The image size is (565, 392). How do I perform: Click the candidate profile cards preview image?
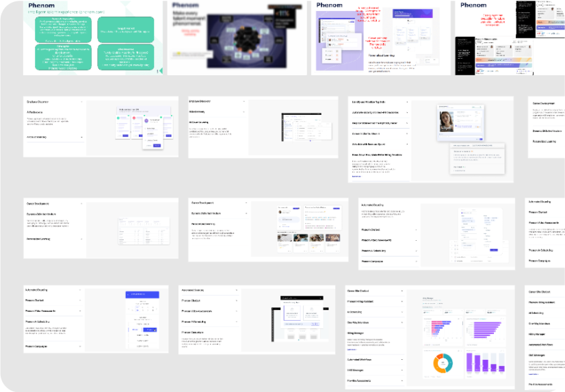144,127
